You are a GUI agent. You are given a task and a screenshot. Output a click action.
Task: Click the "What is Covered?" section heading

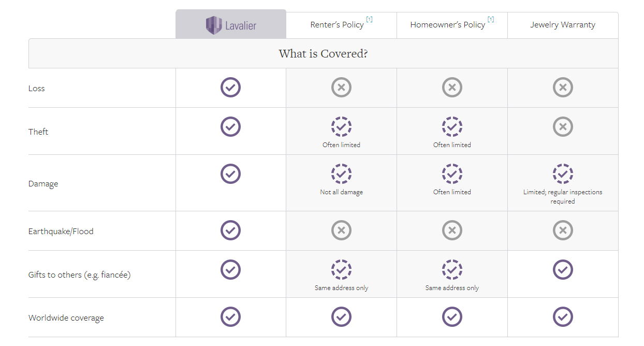tap(323, 53)
